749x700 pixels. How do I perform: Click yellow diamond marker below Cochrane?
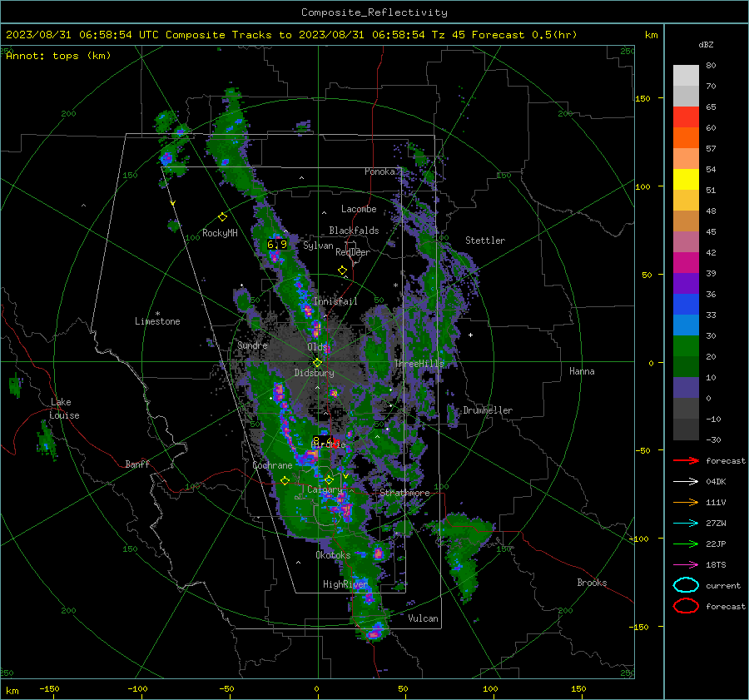[x=285, y=481]
